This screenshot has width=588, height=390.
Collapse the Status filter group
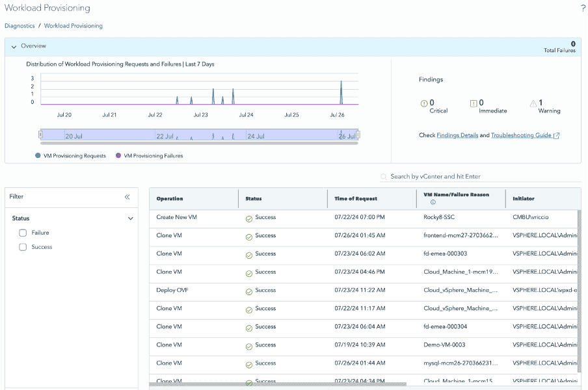coord(130,218)
